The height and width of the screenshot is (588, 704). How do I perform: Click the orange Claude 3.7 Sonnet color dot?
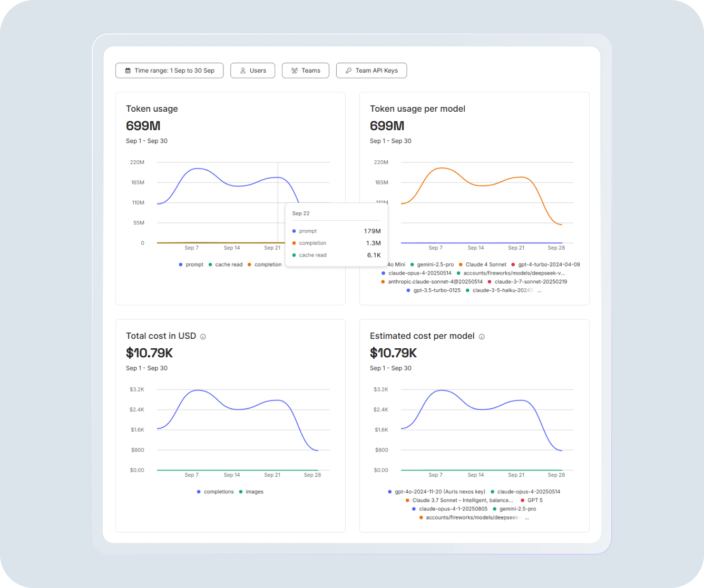408,500
